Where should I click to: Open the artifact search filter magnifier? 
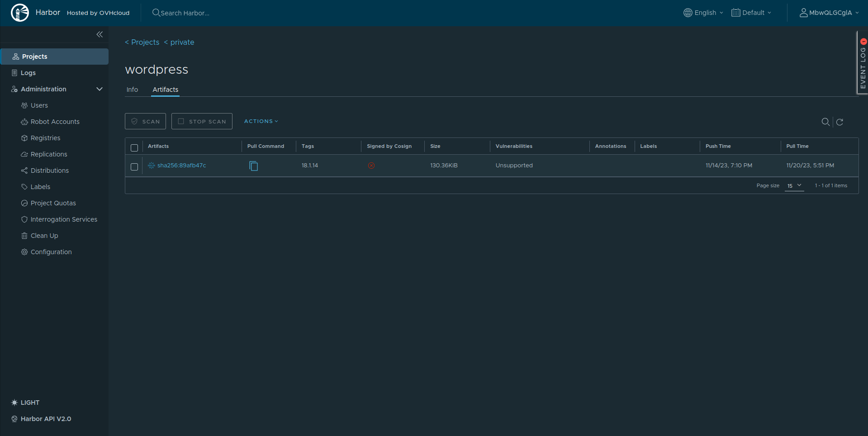click(x=825, y=122)
